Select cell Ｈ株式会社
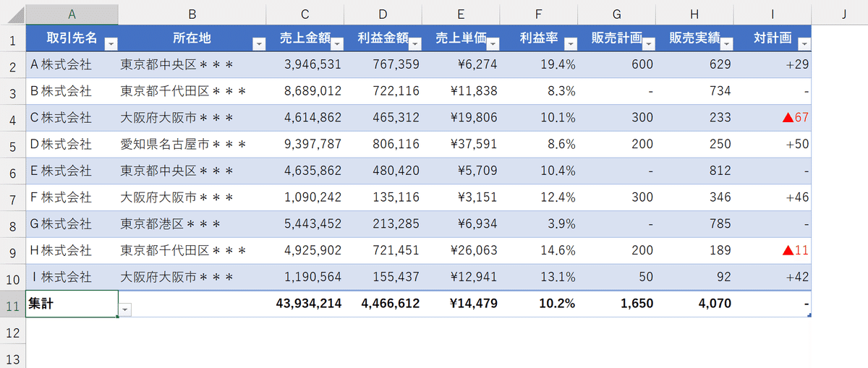Image resolution: width=868 pixels, height=368 pixels. [72, 251]
